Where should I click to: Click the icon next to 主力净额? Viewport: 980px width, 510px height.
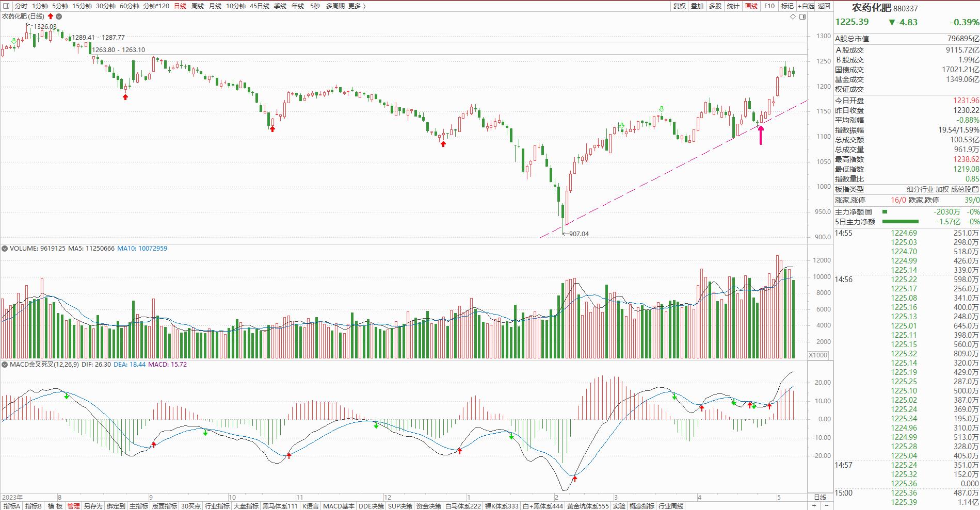point(869,212)
